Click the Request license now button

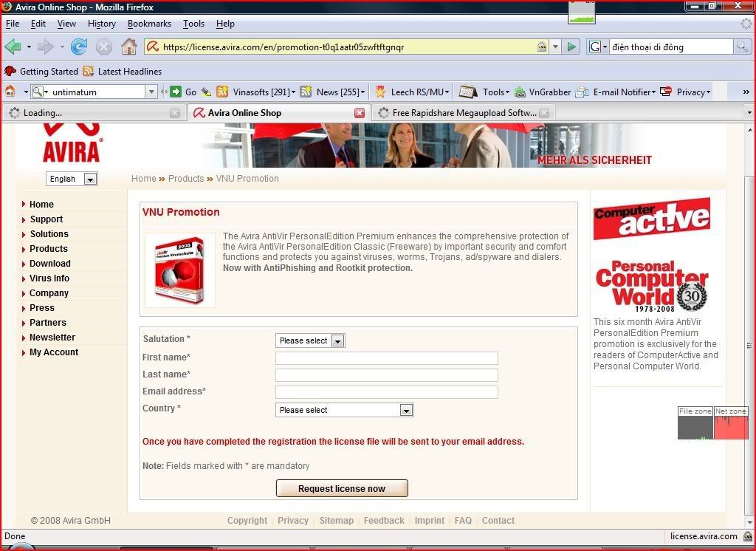click(x=342, y=488)
